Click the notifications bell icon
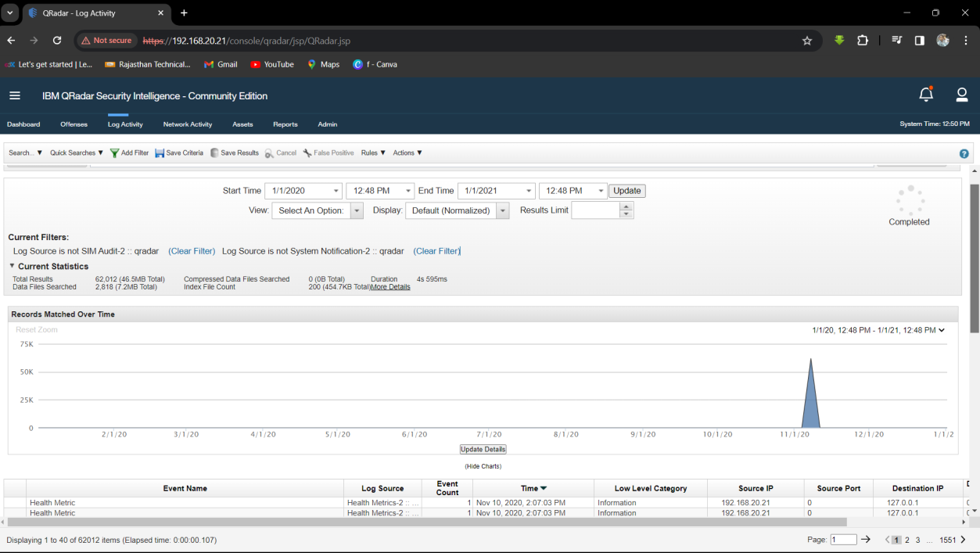Image resolution: width=980 pixels, height=553 pixels. tap(926, 95)
